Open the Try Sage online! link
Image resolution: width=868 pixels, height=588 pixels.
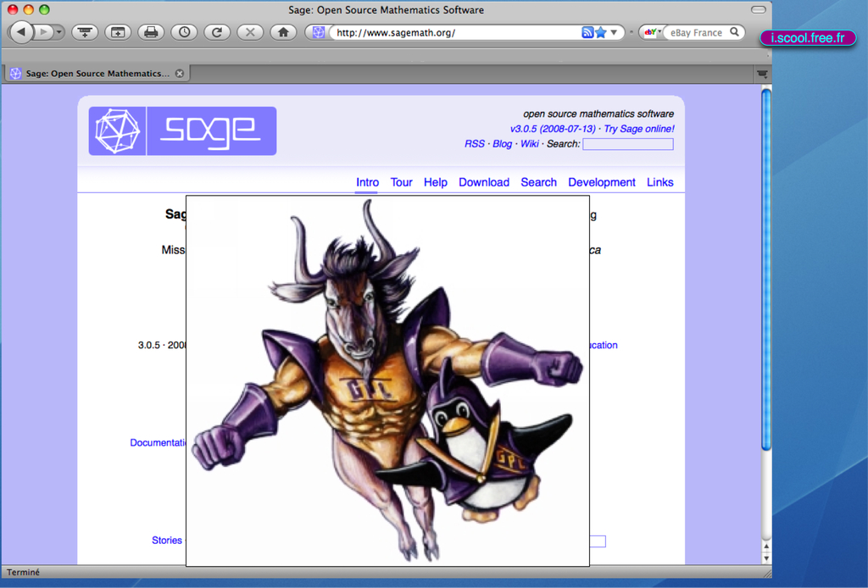click(639, 129)
